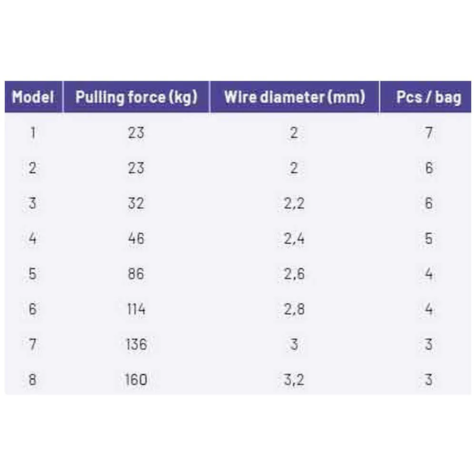Select model number 8 in the Model column
The height and width of the screenshot is (476, 476).
[x=32, y=380]
